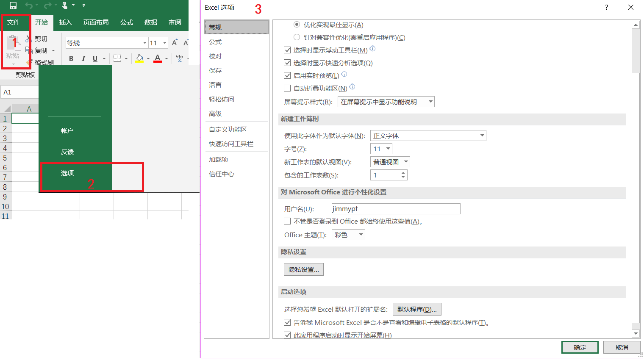Toggle Underline formatting (U)
The width and height of the screenshot is (644, 360).
coord(95,58)
